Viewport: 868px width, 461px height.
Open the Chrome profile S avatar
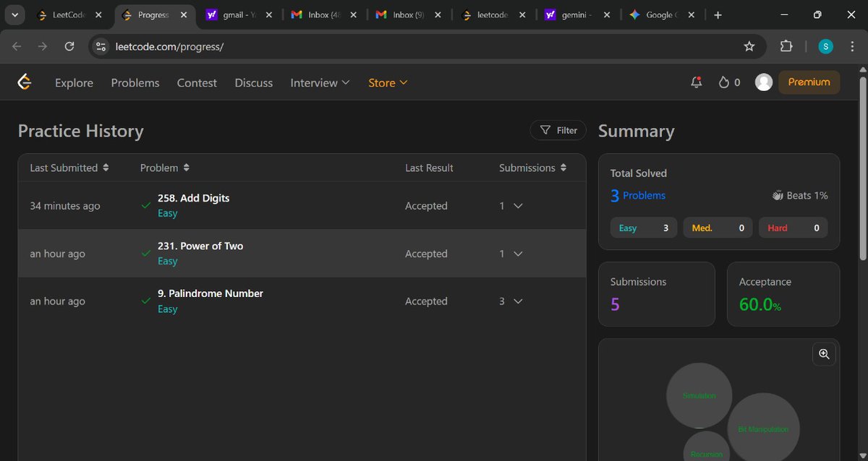[x=826, y=46]
